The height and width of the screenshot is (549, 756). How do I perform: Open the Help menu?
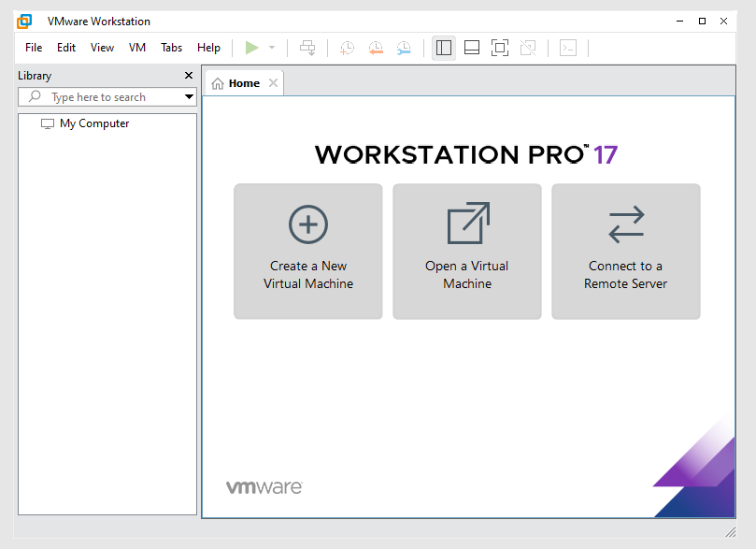[x=208, y=48]
